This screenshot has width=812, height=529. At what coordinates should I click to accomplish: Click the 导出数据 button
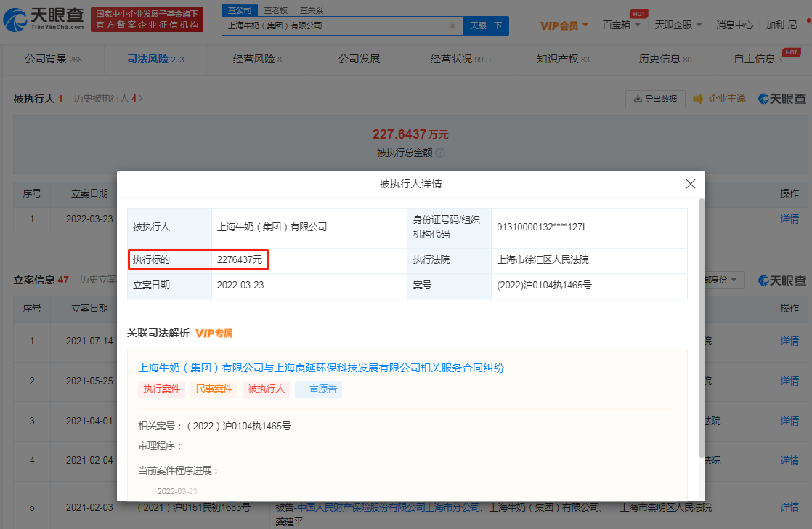tap(655, 98)
